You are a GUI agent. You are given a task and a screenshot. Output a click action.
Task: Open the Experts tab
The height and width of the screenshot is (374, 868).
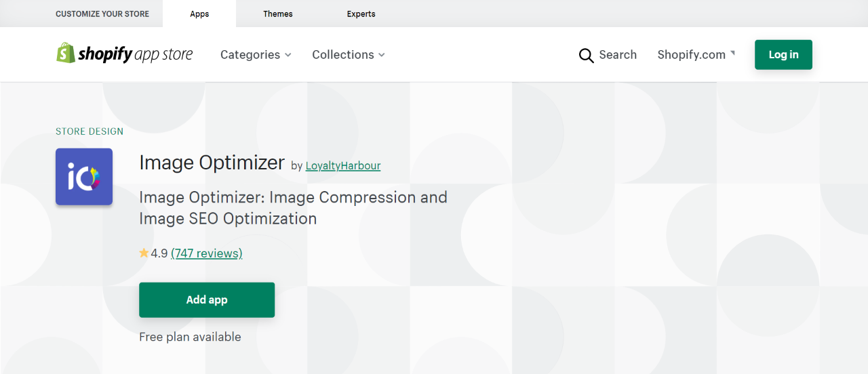pos(361,14)
